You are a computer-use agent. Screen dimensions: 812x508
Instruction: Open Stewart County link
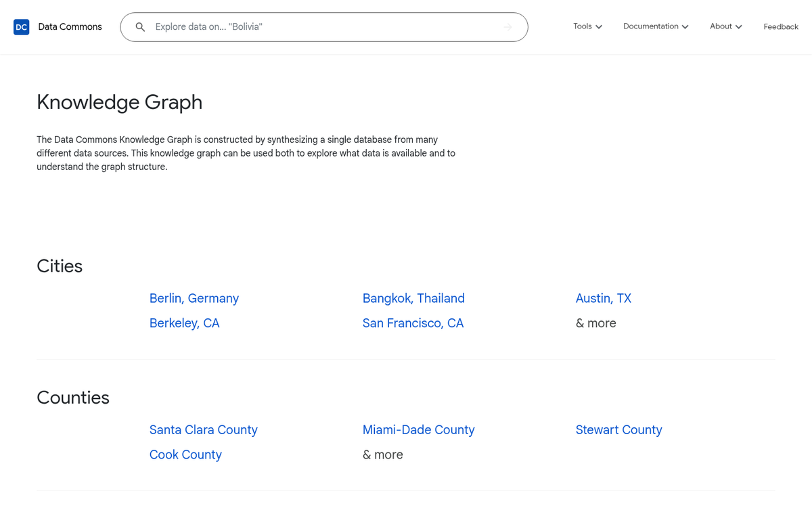[618, 429]
